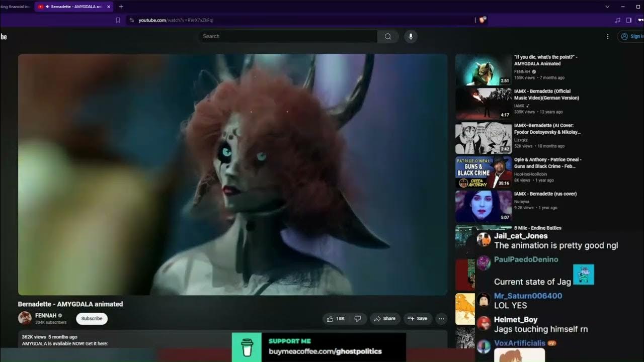Open a new browser tab

coord(121,7)
